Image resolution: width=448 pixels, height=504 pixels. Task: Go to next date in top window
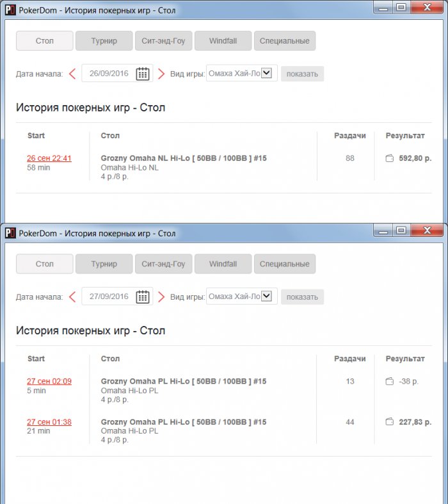[161, 74]
